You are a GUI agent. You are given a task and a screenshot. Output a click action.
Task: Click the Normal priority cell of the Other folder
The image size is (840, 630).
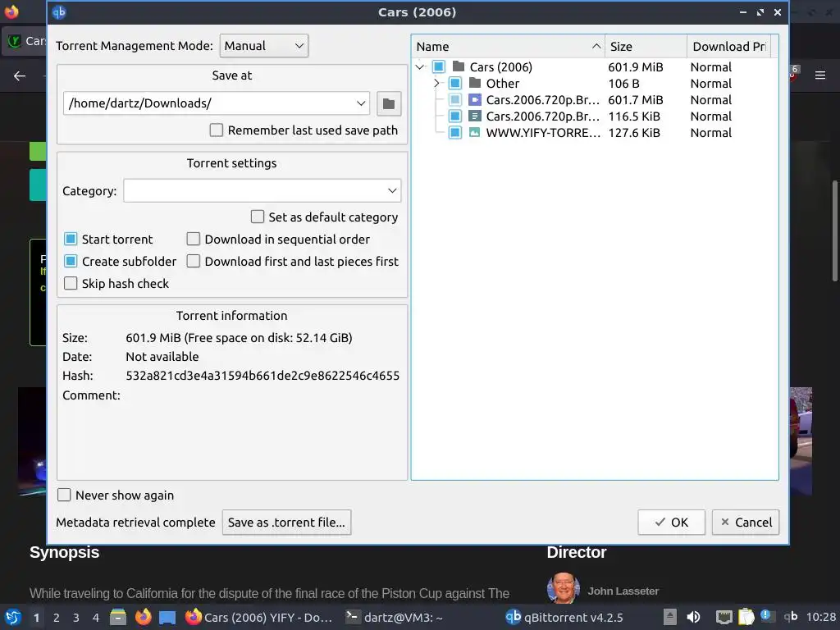(711, 83)
